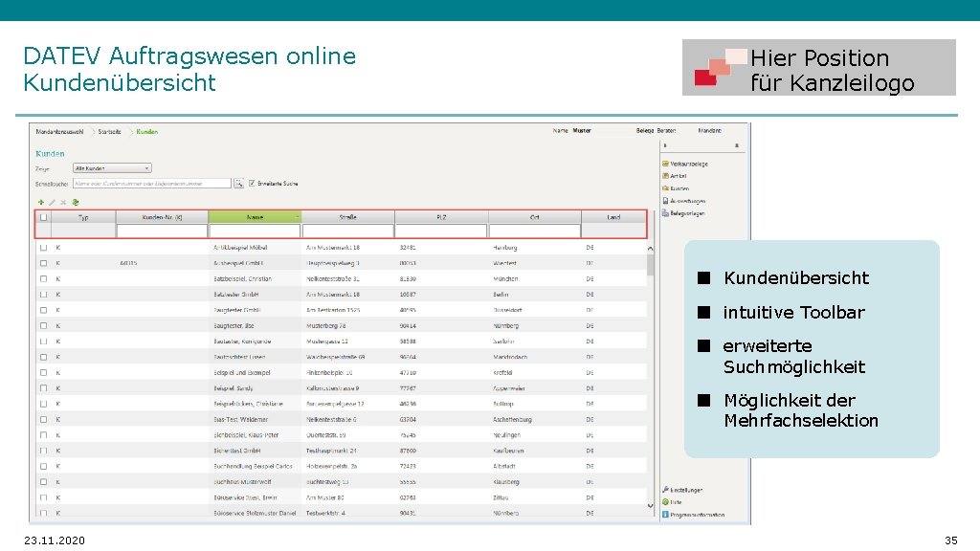Open Artikel in the right sidebar
This screenshot has height=551, width=980.
point(679,176)
